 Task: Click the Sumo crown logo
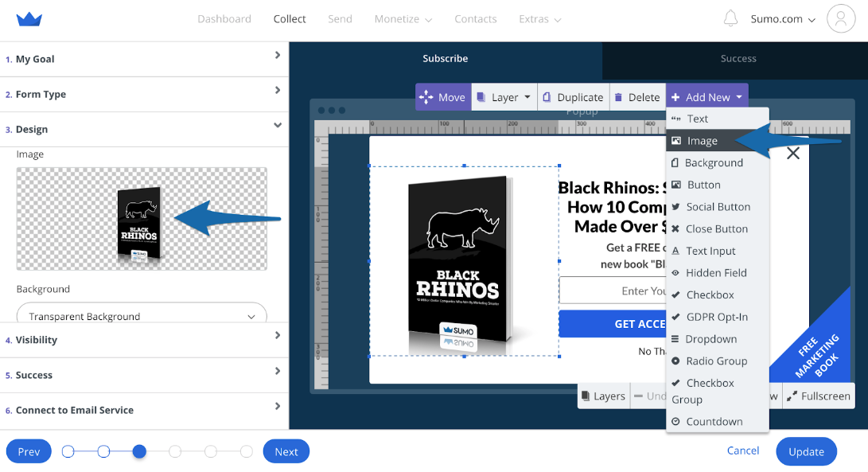point(29,19)
